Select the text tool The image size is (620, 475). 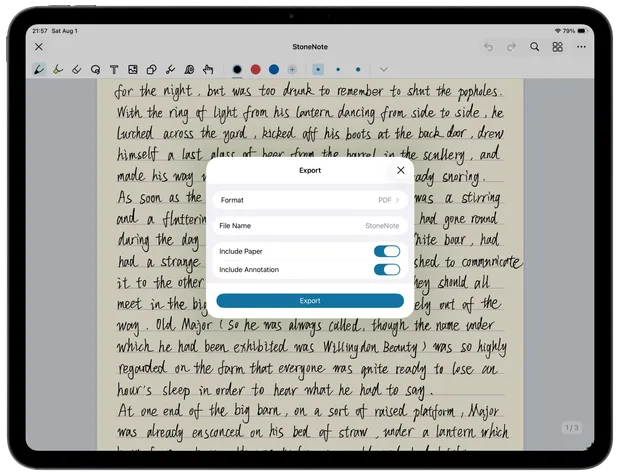pos(114,70)
